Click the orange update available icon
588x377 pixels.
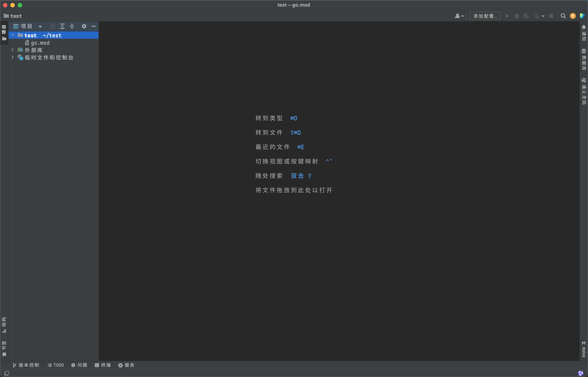[x=573, y=16]
